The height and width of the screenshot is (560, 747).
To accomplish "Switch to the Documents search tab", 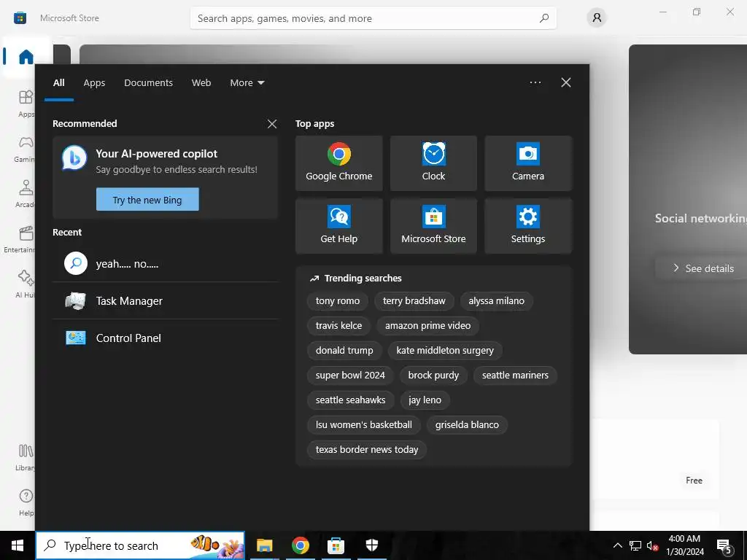I will point(148,83).
